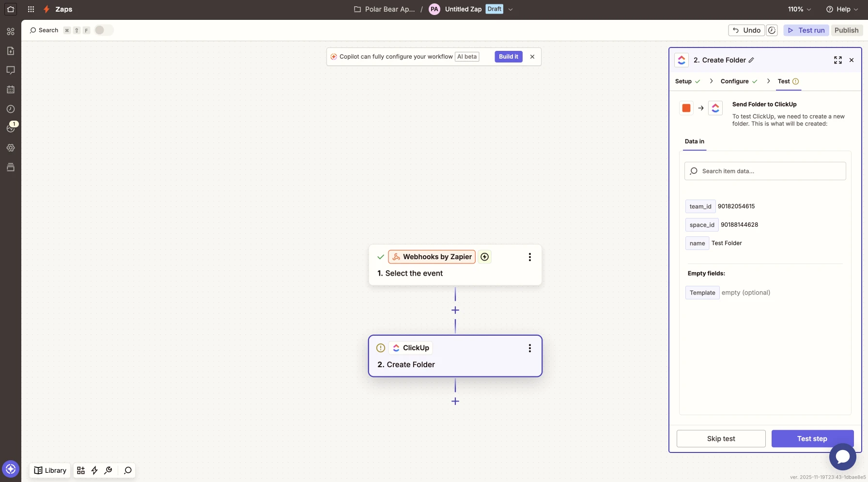Image resolution: width=868 pixels, height=482 pixels.
Task: Expand the 110% zoom dropdown
Action: tap(799, 9)
